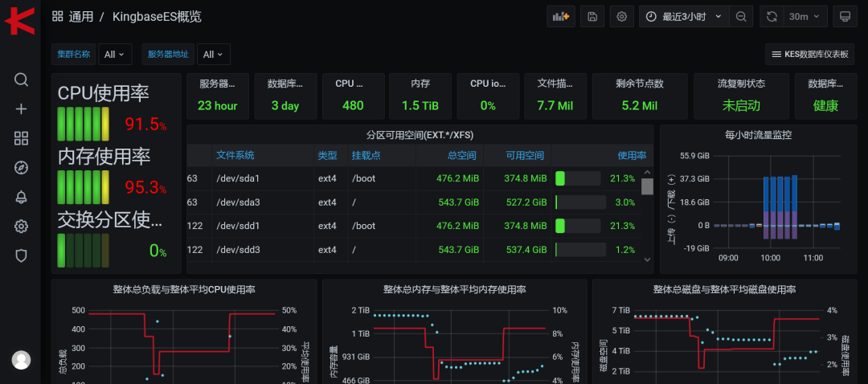Click the plus create icon in sidebar
Screen dimensions: 868x384
pos(21,109)
